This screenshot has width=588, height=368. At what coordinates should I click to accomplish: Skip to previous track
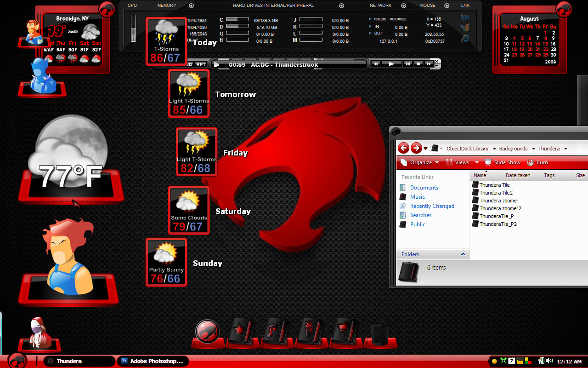point(376,64)
